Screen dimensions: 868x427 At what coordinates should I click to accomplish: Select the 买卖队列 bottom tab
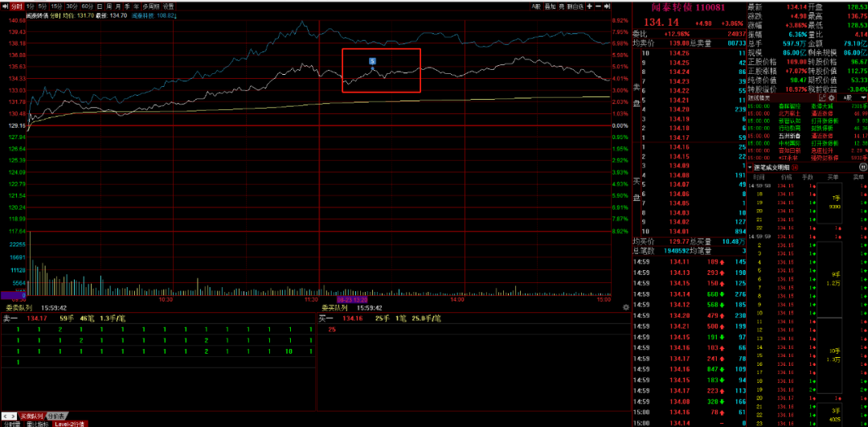(x=31, y=416)
